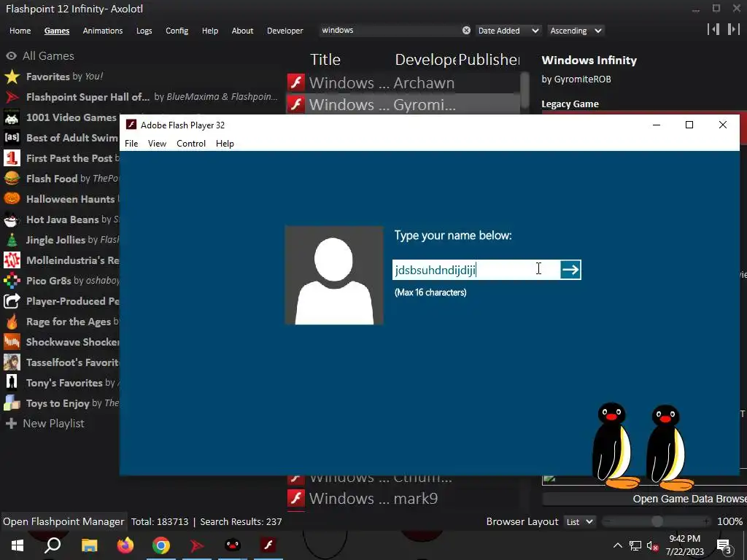Viewport: 747px width, 560px height.
Task: Launch Firefox from the taskbar
Action: pyautogui.click(x=125, y=545)
